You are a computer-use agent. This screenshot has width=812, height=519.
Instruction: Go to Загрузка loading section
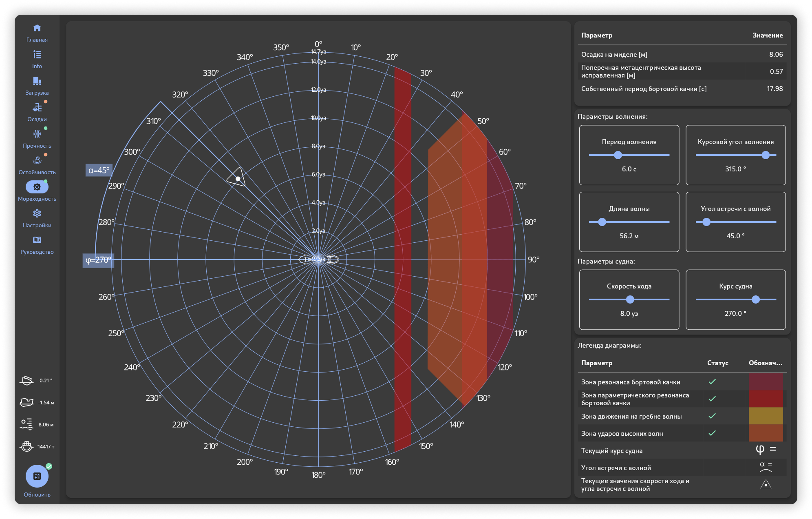tap(37, 81)
